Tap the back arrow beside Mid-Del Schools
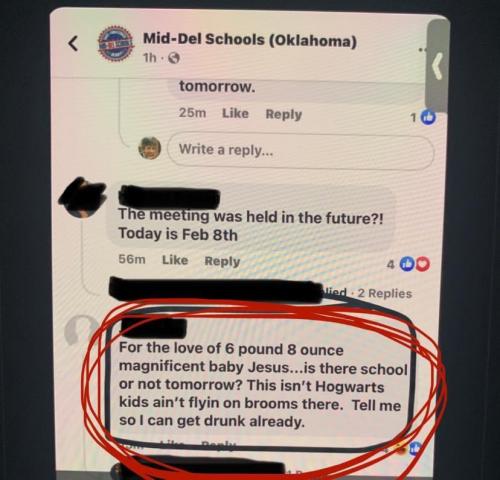This screenshot has height=480, width=500. click(73, 44)
